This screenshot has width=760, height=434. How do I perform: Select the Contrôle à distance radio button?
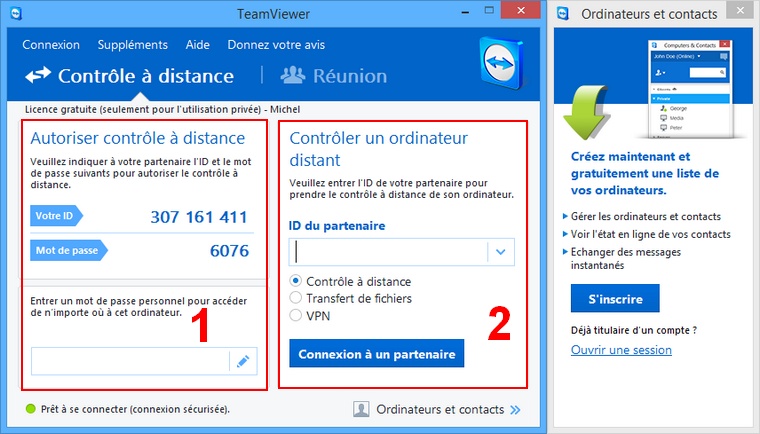pos(296,281)
